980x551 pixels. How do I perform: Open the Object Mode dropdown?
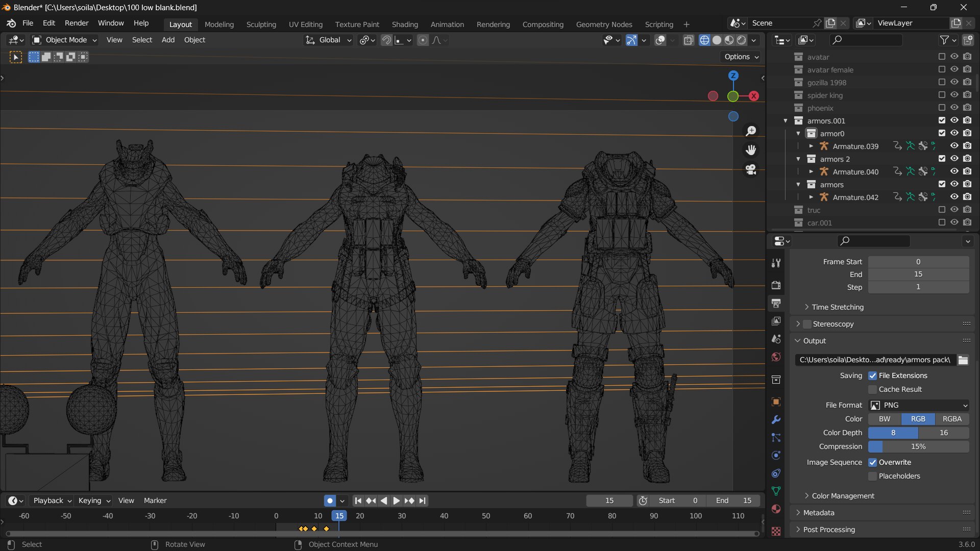pyautogui.click(x=64, y=40)
